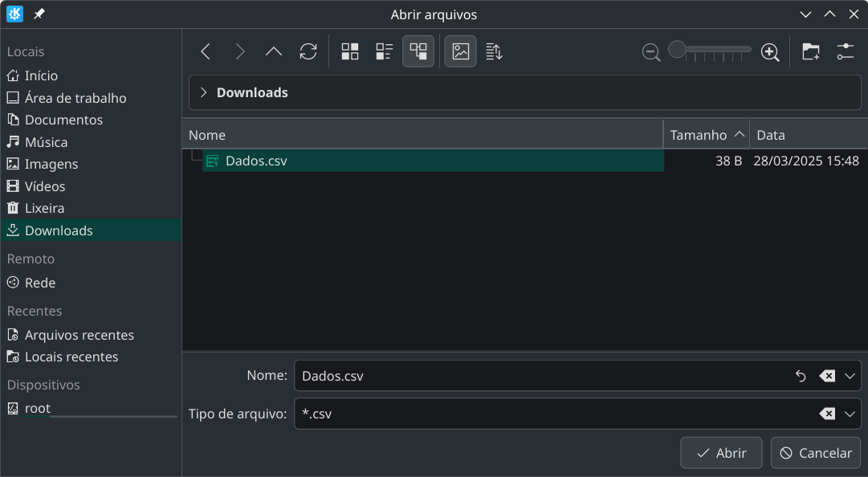Viewport: 868px width, 477px height.
Task: Expand the breadcrumb chevron before Downloads
Action: click(x=203, y=93)
